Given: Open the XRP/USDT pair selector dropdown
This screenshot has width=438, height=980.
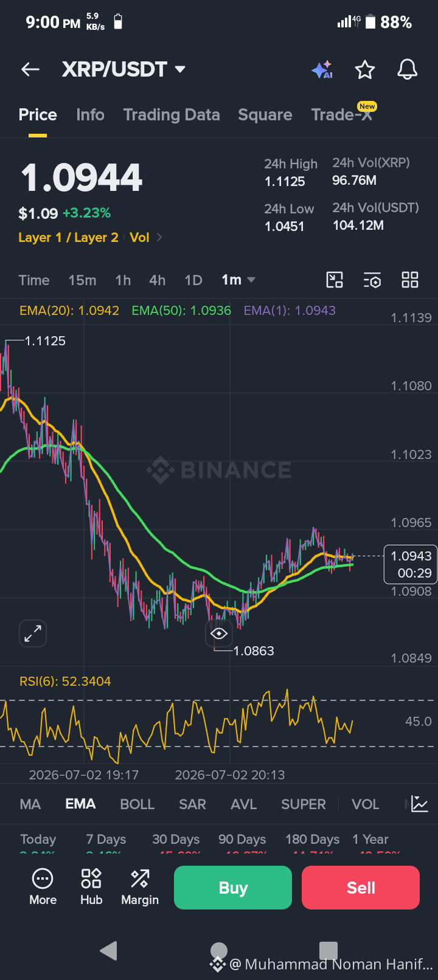Looking at the screenshot, I should [123, 69].
